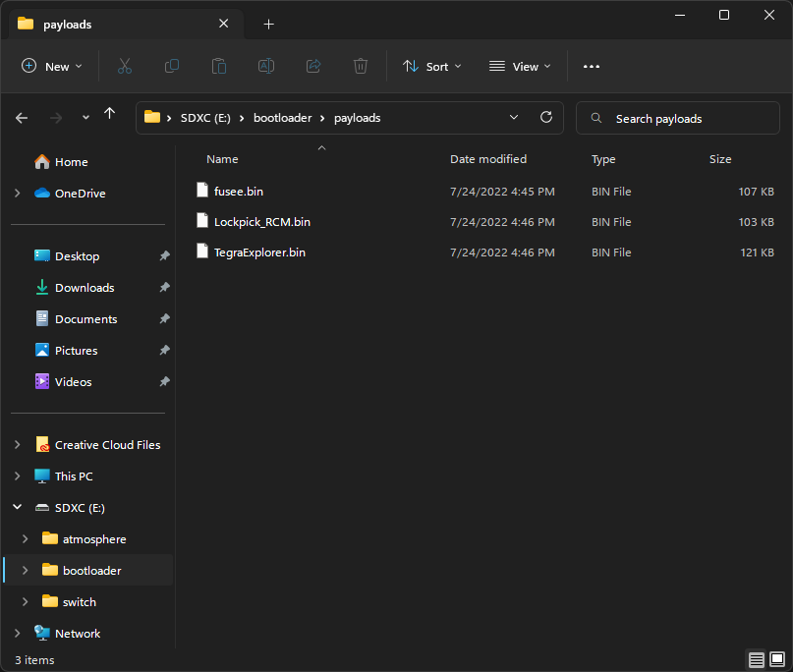Open the See more menu
The height and width of the screenshot is (672, 793).
[591, 66]
